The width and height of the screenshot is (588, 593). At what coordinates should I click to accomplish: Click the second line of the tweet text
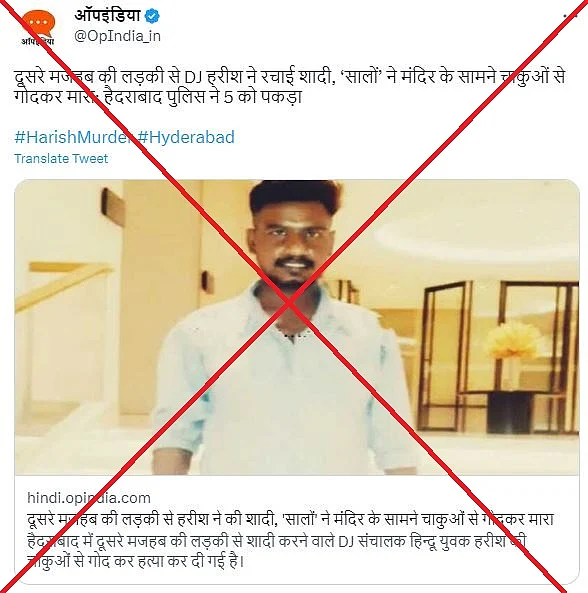(x=158, y=97)
